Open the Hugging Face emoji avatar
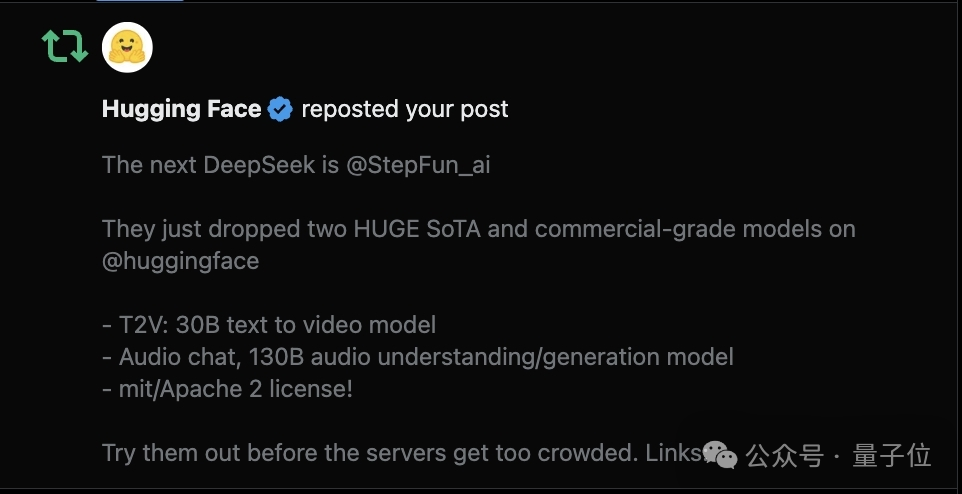Viewport: 962px width, 494px height. [x=127, y=47]
